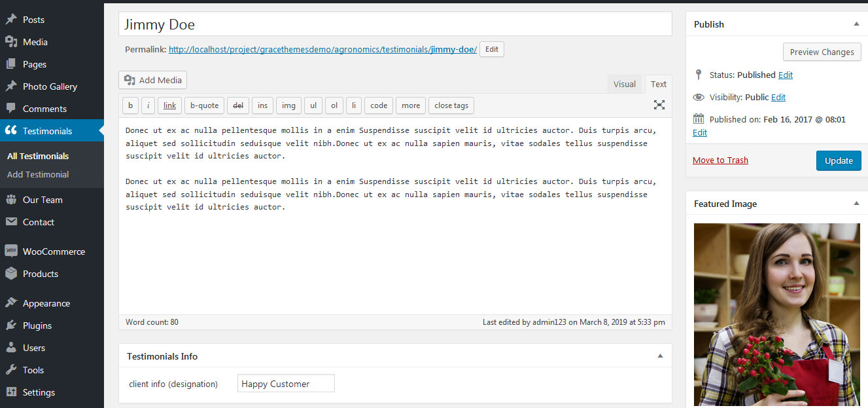Click the Add Media button
868x408 pixels.
153,80
